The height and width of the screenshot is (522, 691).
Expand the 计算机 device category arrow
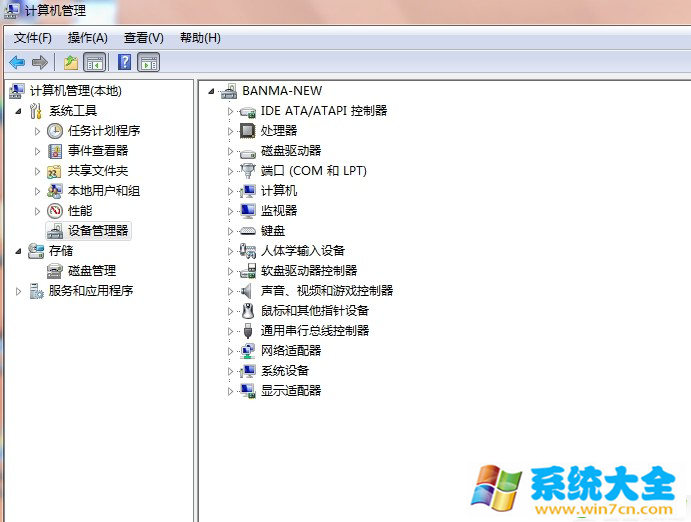(x=230, y=191)
